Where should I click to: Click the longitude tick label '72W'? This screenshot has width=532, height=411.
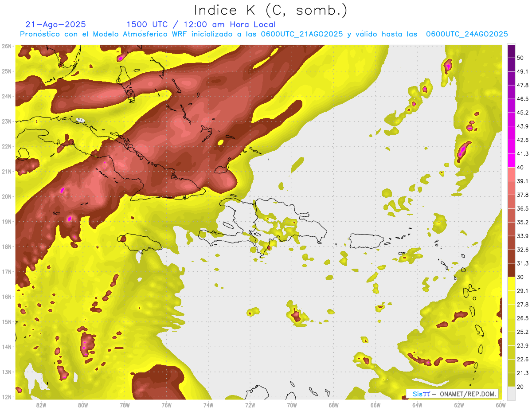pyautogui.click(x=250, y=405)
